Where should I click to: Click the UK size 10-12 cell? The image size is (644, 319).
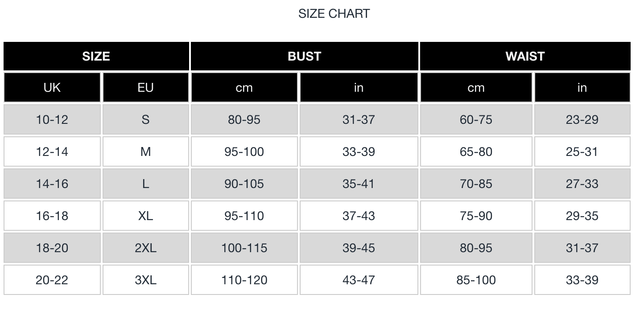(x=52, y=119)
